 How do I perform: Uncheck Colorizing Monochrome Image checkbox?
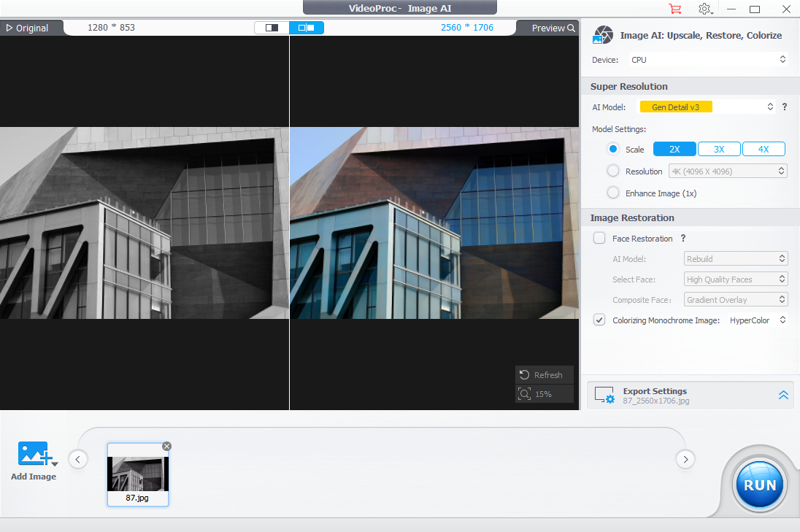599,320
